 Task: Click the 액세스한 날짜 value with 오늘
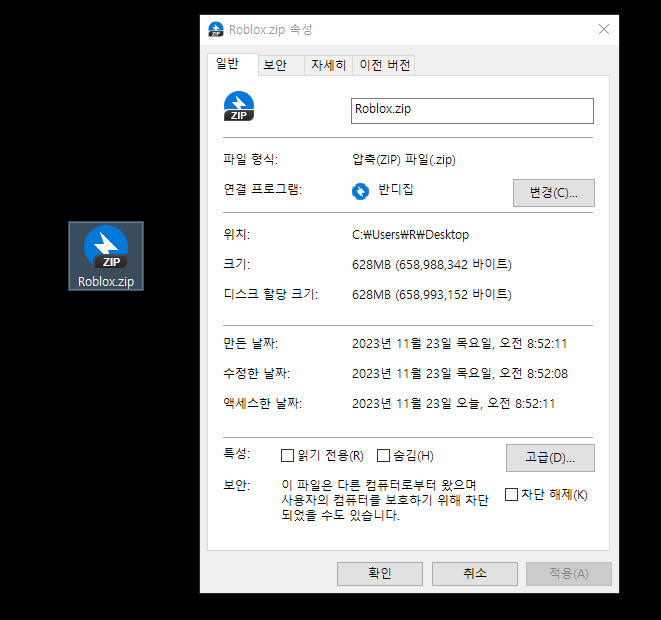pos(453,404)
